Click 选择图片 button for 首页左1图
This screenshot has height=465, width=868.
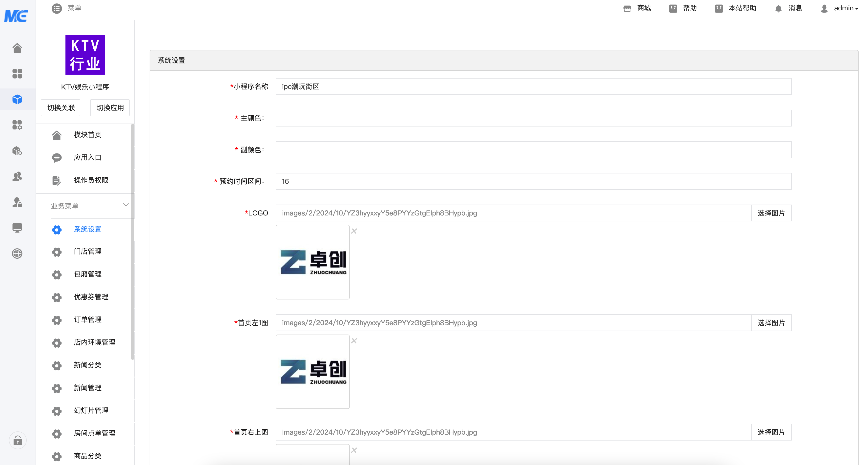[x=771, y=323]
